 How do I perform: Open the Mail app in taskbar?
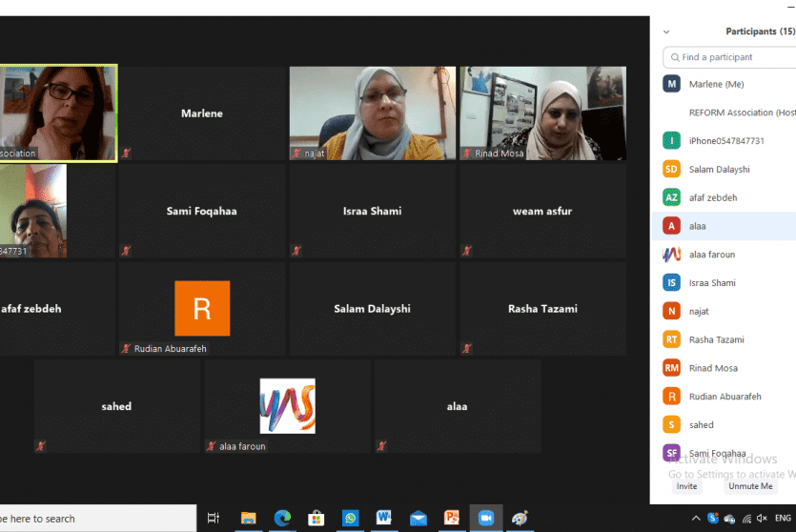point(418,518)
